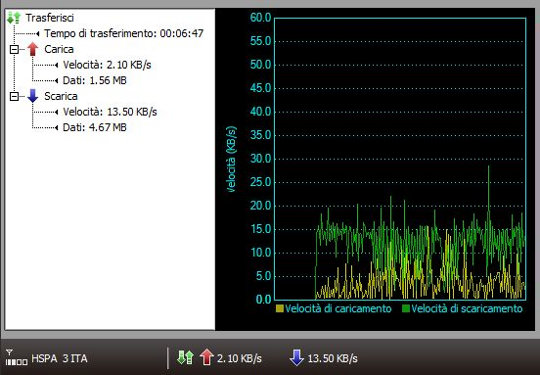Click the HSPA 3 ITA network label
Screen dimensions: 540x375
click(59, 358)
